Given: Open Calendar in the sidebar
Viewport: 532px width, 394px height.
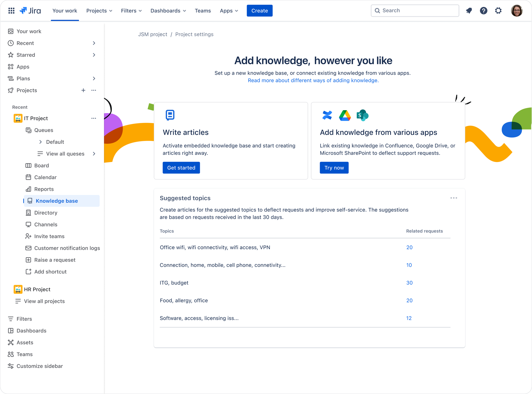Looking at the screenshot, I should click(x=41, y=177).
